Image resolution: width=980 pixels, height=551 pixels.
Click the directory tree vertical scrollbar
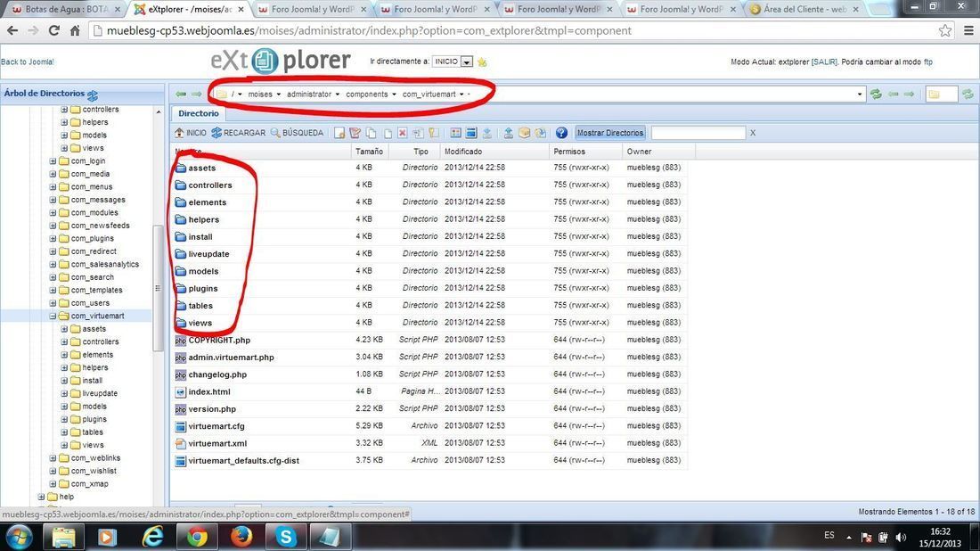(x=158, y=287)
